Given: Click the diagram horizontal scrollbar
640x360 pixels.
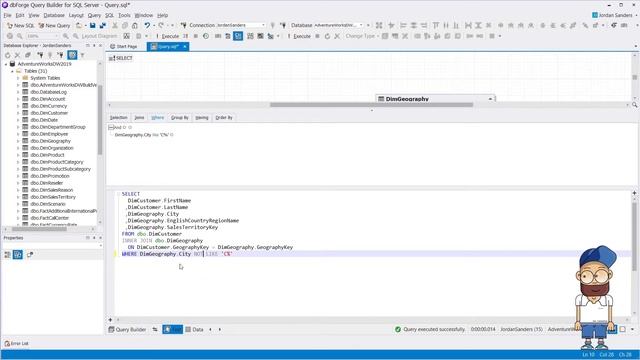Looking at the screenshot, I should pyautogui.click(x=371, y=105).
